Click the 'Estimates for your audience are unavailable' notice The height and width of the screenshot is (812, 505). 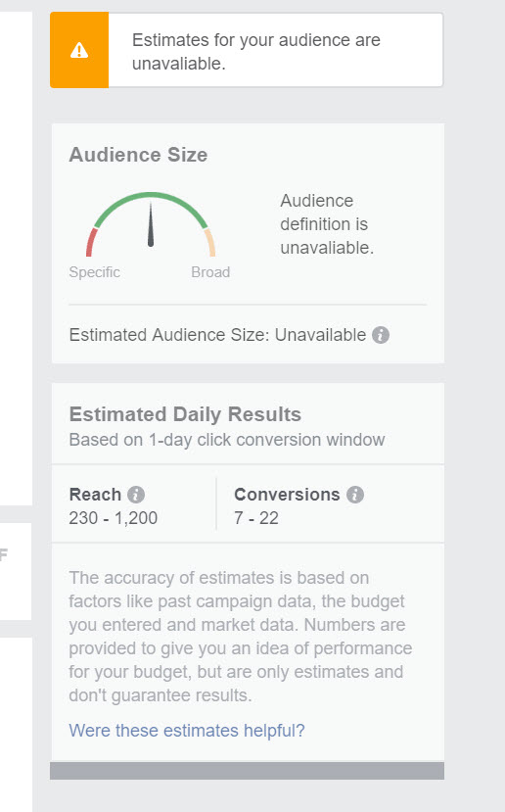point(247,50)
